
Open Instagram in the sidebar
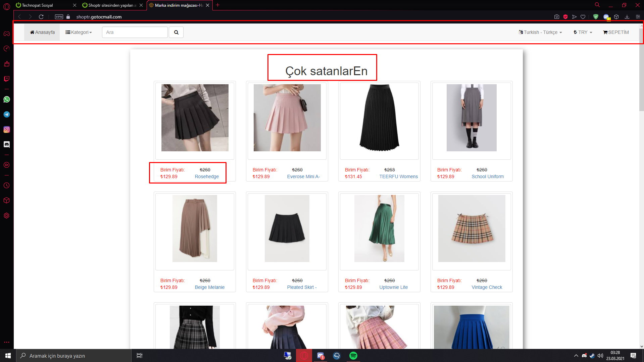[x=7, y=130]
